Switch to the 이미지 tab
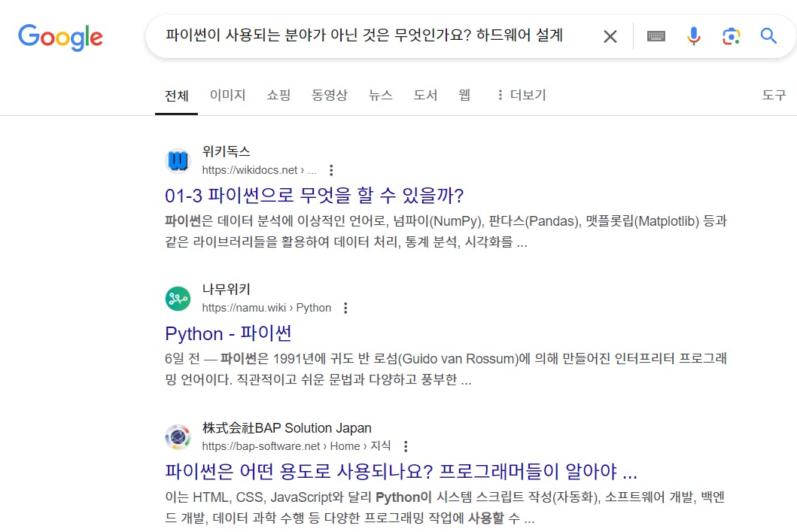797x532 pixels. tap(228, 95)
